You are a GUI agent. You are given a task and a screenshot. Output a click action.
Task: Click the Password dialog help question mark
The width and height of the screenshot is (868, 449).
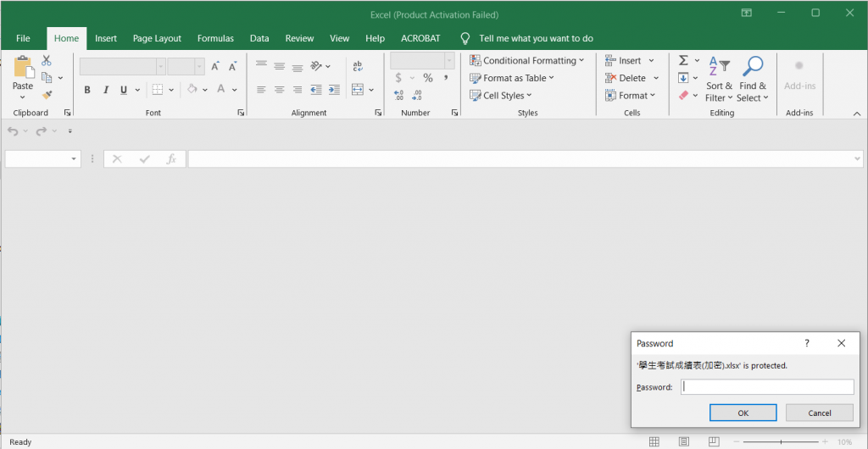[807, 343]
